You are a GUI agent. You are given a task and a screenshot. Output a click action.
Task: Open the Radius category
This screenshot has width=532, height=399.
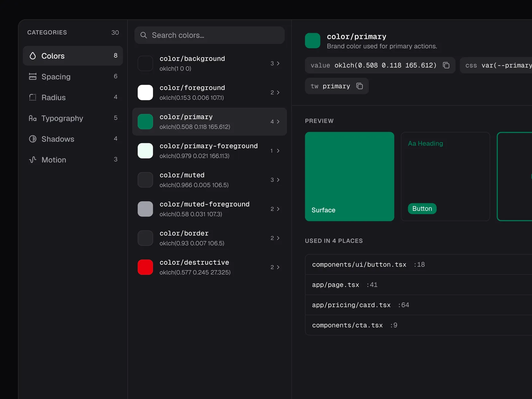[x=73, y=97]
